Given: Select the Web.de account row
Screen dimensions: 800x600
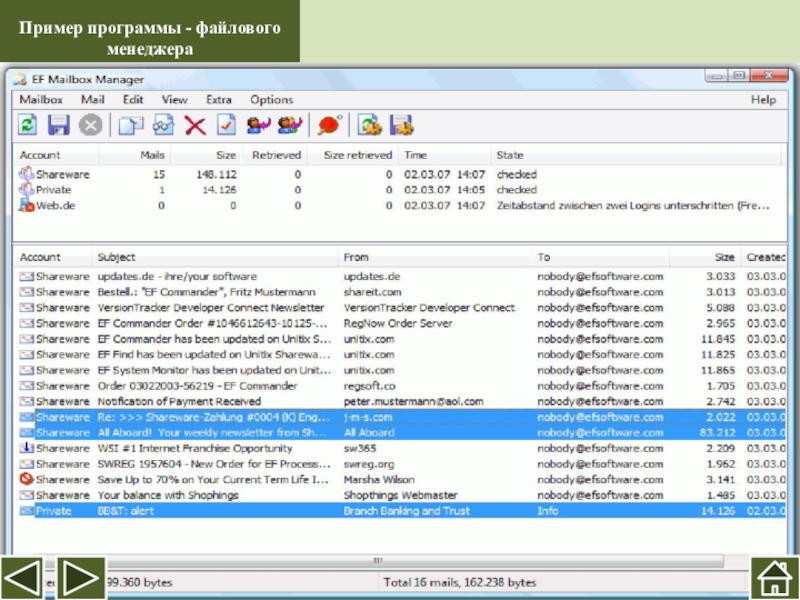Looking at the screenshot, I should (x=401, y=206).
